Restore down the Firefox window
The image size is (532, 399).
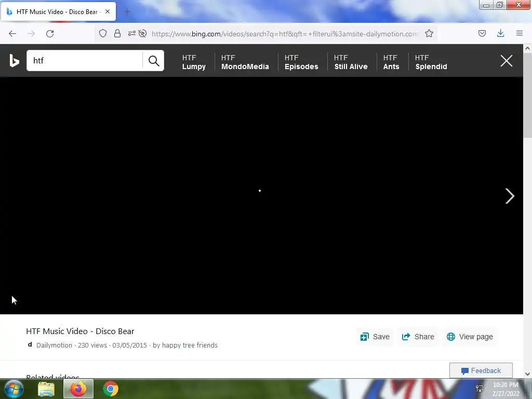[x=499, y=5]
